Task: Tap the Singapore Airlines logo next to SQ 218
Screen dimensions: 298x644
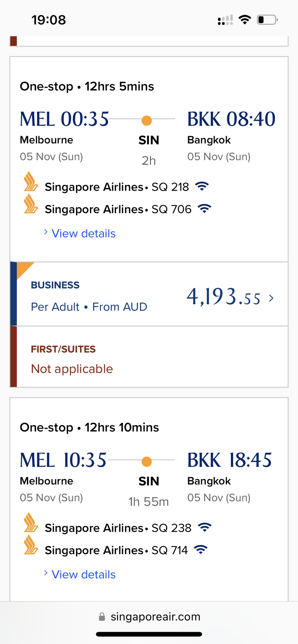Action: coord(31,181)
